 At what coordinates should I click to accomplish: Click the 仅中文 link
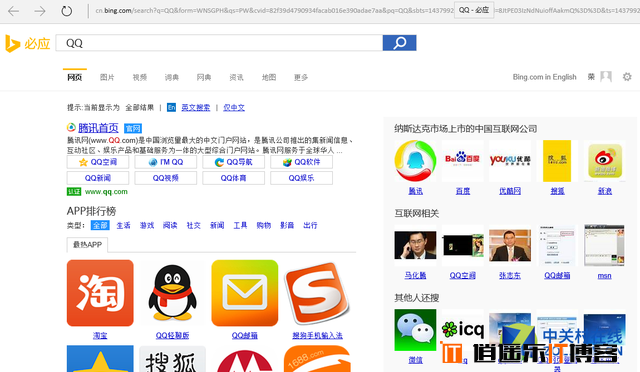(x=234, y=107)
